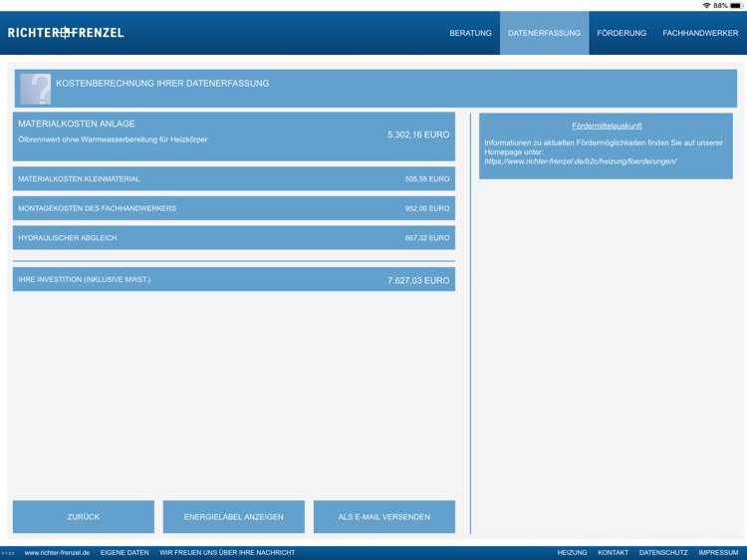Select the Hydraulischer Abgleich label

[x=67, y=238]
